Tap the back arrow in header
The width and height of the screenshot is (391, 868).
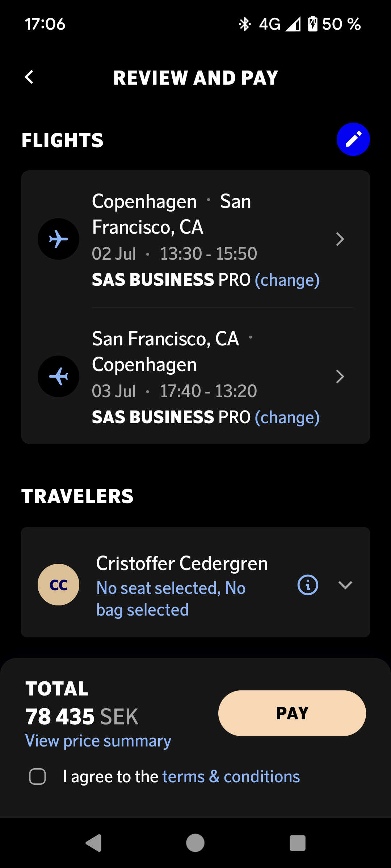click(x=29, y=77)
